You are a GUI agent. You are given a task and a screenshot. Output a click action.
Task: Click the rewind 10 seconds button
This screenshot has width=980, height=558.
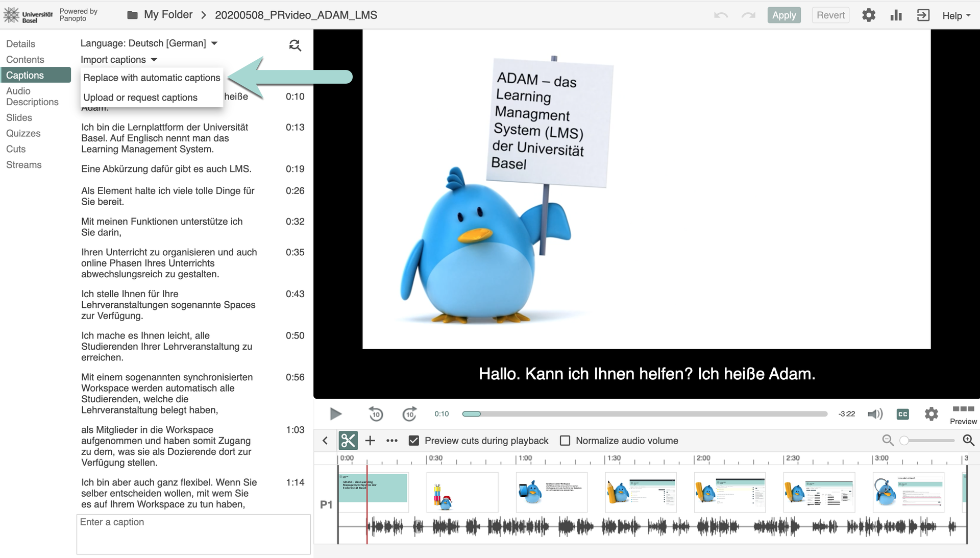pyautogui.click(x=376, y=414)
